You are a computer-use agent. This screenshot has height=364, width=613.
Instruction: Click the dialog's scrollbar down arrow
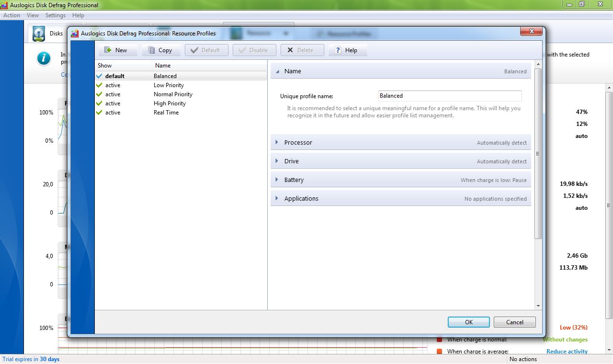pyautogui.click(x=538, y=306)
